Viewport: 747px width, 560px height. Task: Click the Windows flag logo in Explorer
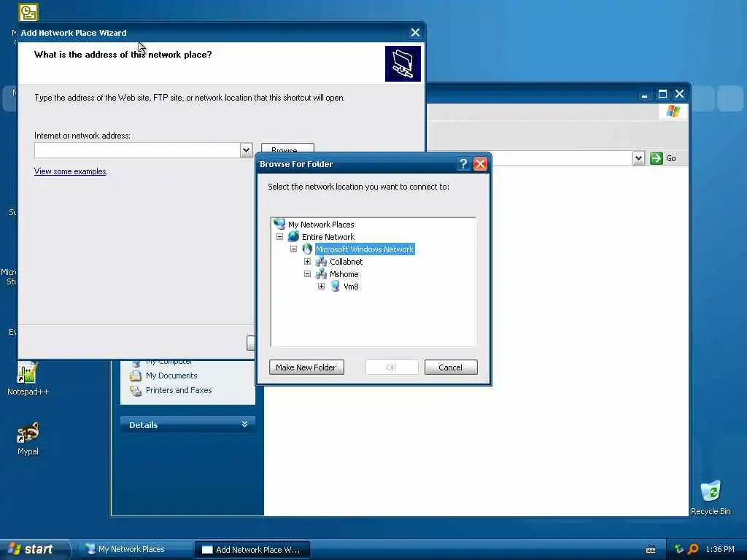coord(673,112)
